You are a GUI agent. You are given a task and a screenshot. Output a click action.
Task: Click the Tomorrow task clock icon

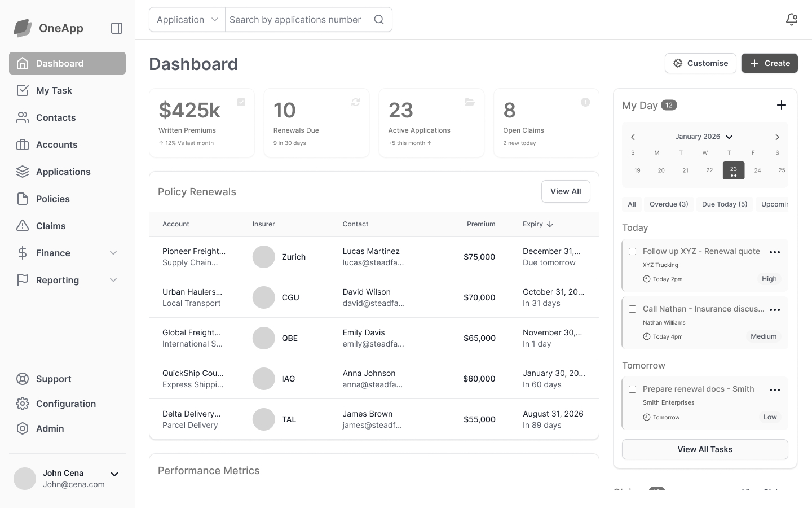point(647,417)
